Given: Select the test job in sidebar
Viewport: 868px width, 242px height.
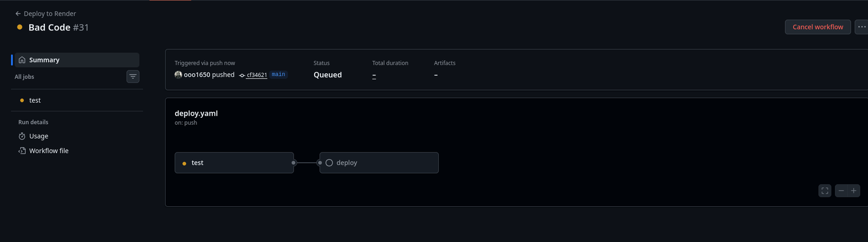Looking at the screenshot, I should coord(35,100).
